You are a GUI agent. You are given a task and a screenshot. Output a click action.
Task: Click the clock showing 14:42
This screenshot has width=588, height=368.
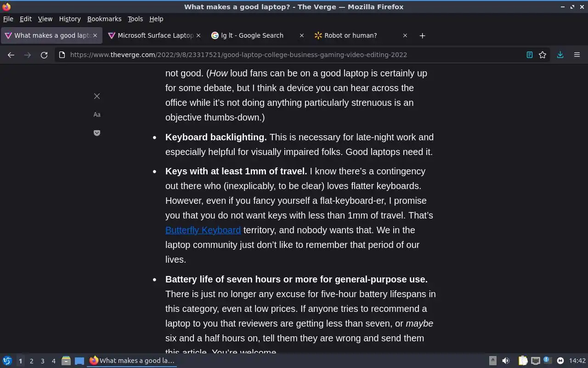(577, 361)
